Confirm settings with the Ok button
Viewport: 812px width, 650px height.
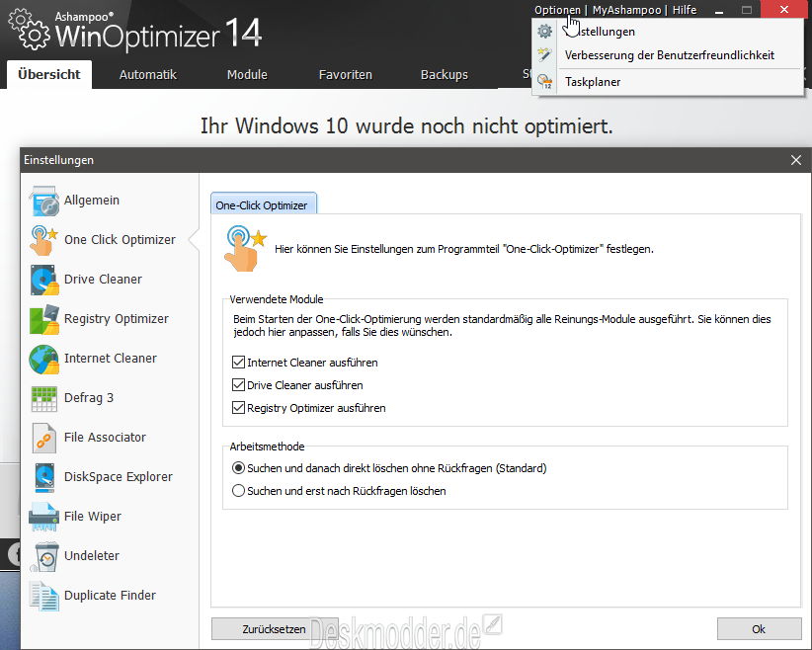pos(759,629)
